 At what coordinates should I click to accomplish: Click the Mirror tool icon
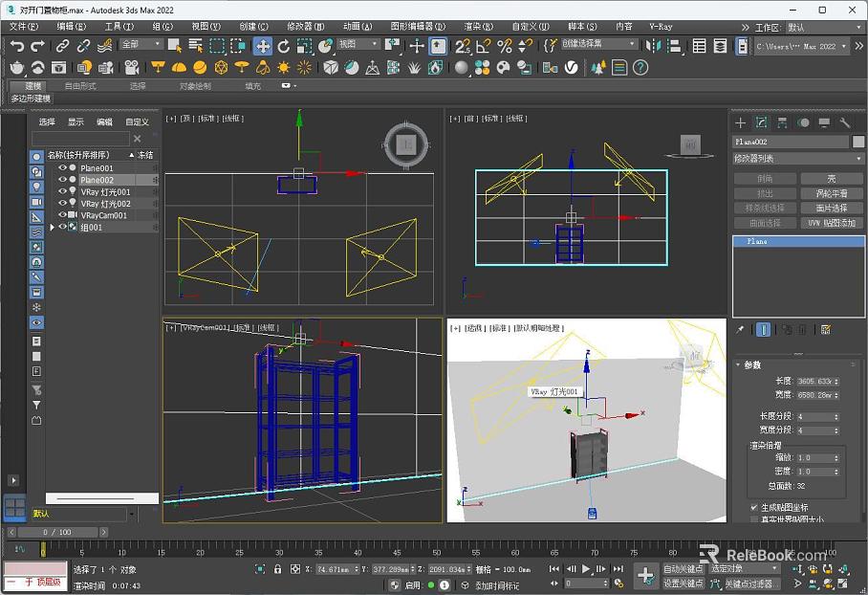click(653, 46)
